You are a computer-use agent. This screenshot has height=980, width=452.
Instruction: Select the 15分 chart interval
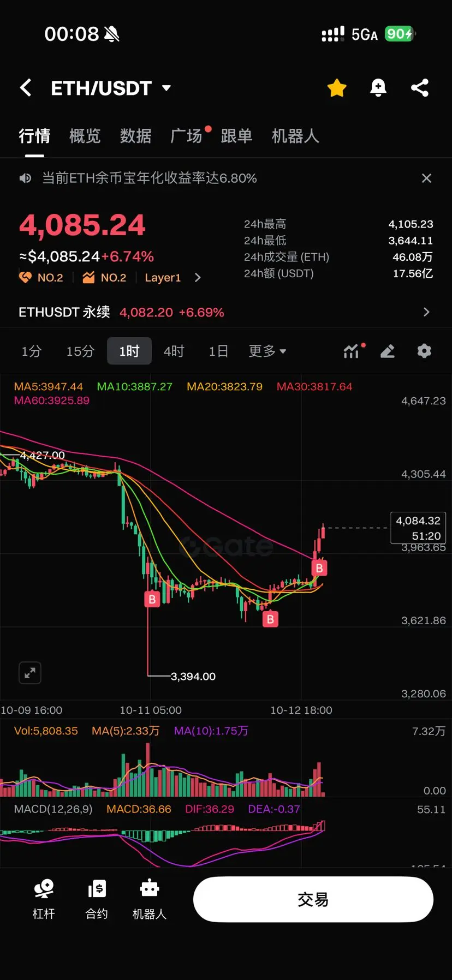[80, 351]
